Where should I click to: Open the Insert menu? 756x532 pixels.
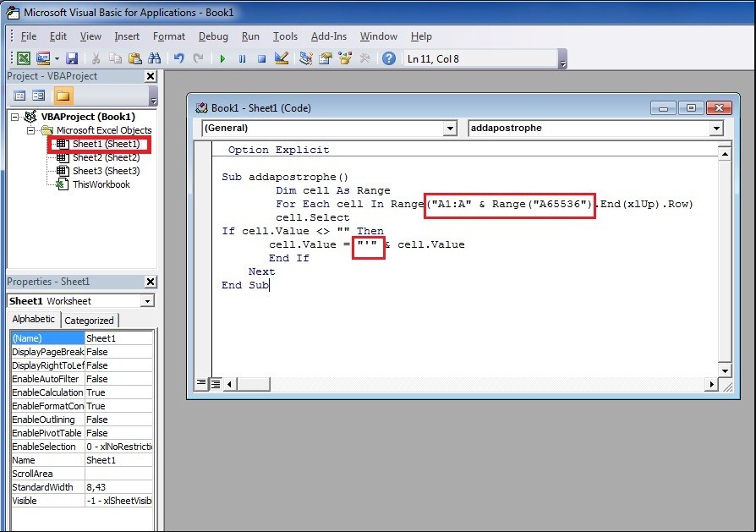pos(127,36)
